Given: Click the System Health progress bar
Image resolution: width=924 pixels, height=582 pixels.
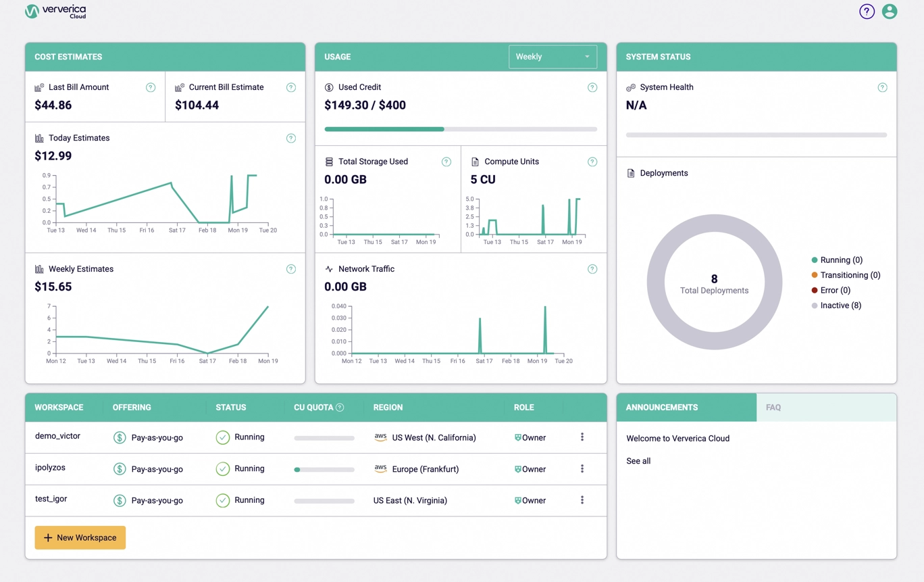Looking at the screenshot, I should pos(756,135).
